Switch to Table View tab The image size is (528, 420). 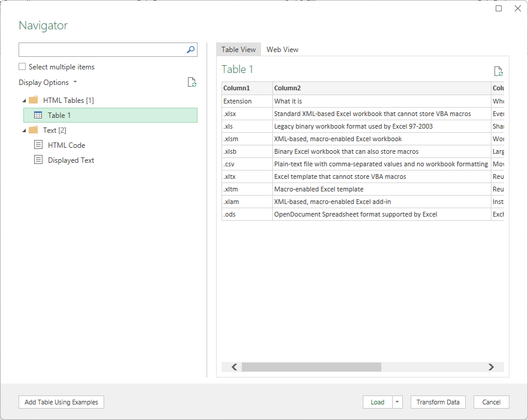(238, 50)
